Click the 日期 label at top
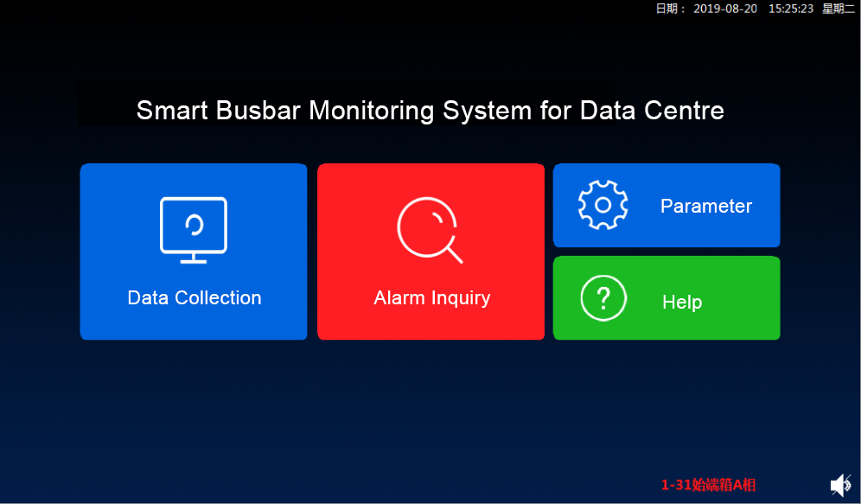 [x=671, y=9]
